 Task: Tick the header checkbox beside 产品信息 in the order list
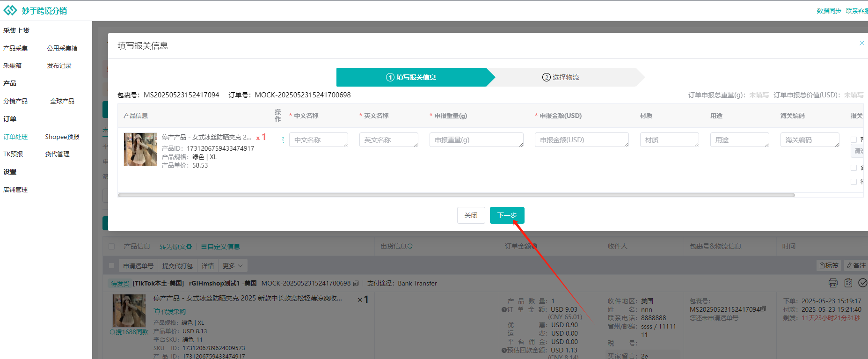[111, 246]
